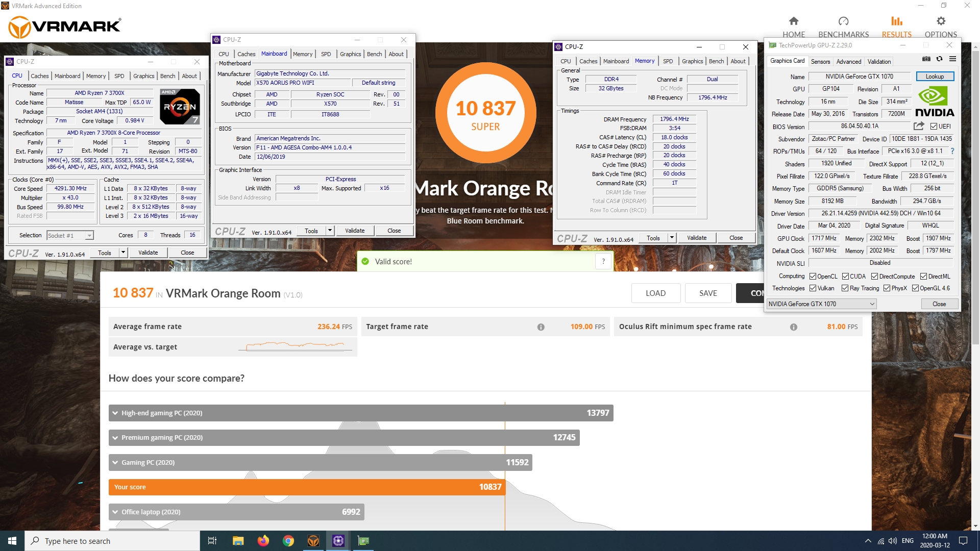Viewport: 980px width, 551px height.
Task: Toggle the DirectML checkbox
Action: (923, 277)
